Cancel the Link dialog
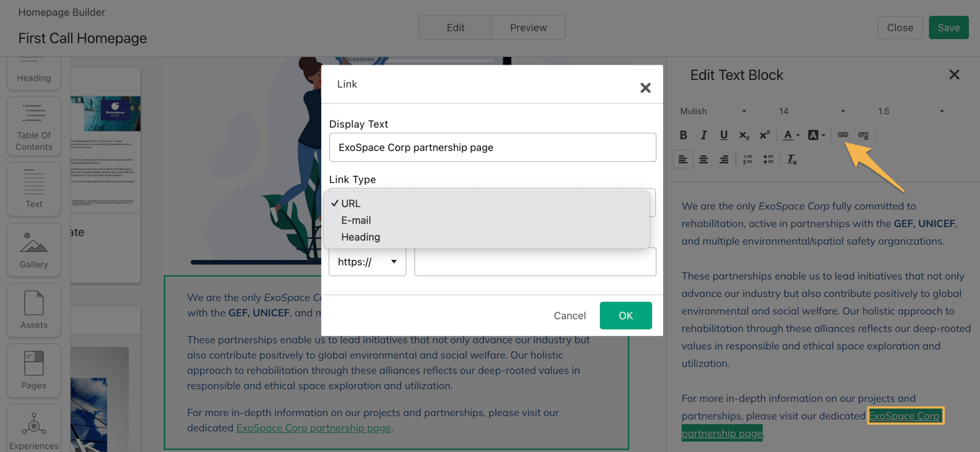The height and width of the screenshot is (452, 980). point(570,316)
